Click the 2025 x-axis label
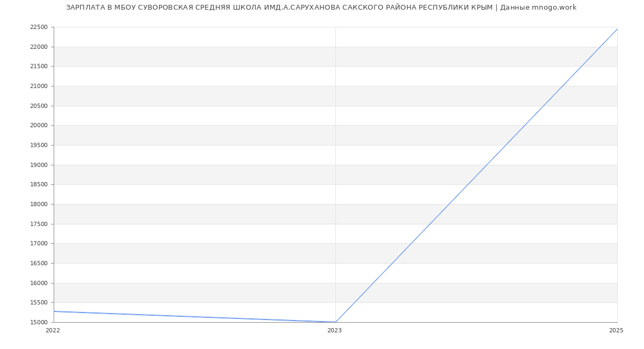Screen dimensions: 644x349 pyautogui.click(x=616, y=331)
